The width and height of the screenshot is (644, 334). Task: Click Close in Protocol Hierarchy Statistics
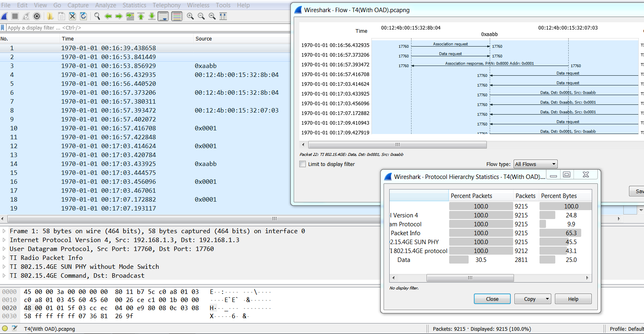tap(492, 299)
